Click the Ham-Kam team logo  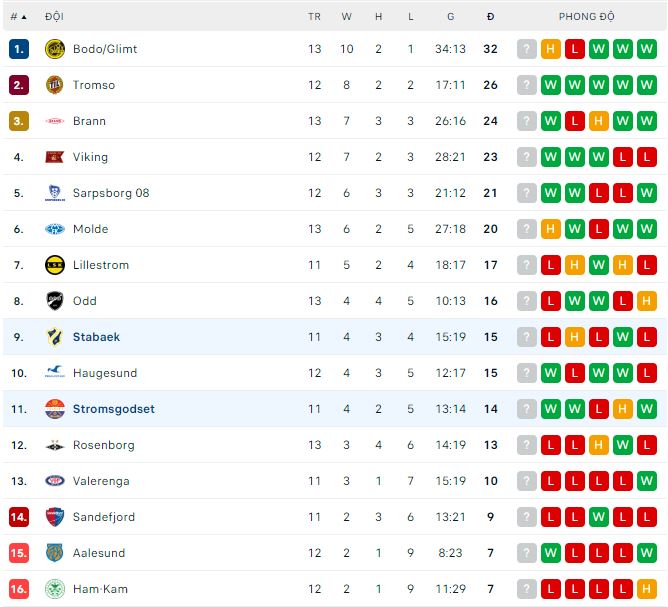[x=54, y=589]
